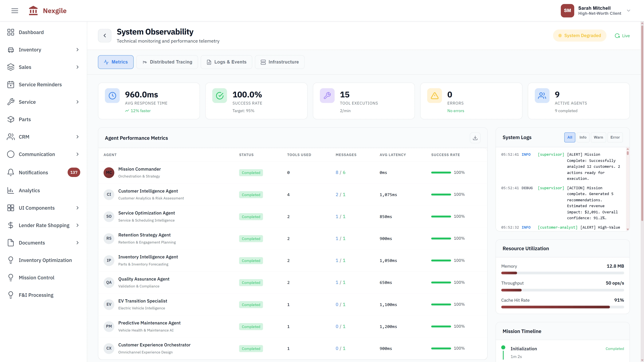Open the Logs & Events view
Image resolution: width=644 pixels, height=362 pixels.
pyautogui.click(x=226, y=62)
